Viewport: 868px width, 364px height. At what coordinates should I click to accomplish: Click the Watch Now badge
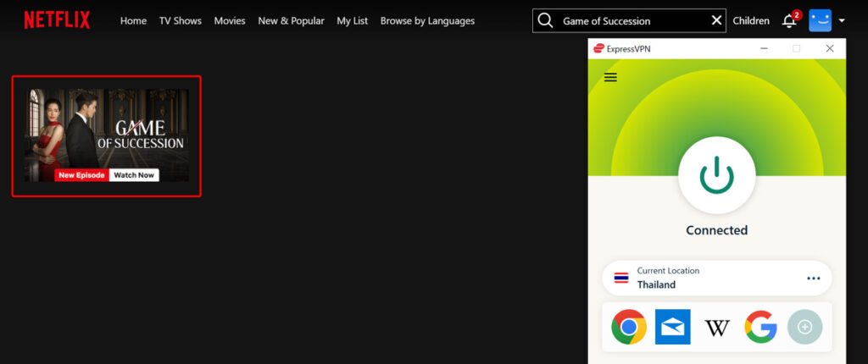click(x=134, y=175)
